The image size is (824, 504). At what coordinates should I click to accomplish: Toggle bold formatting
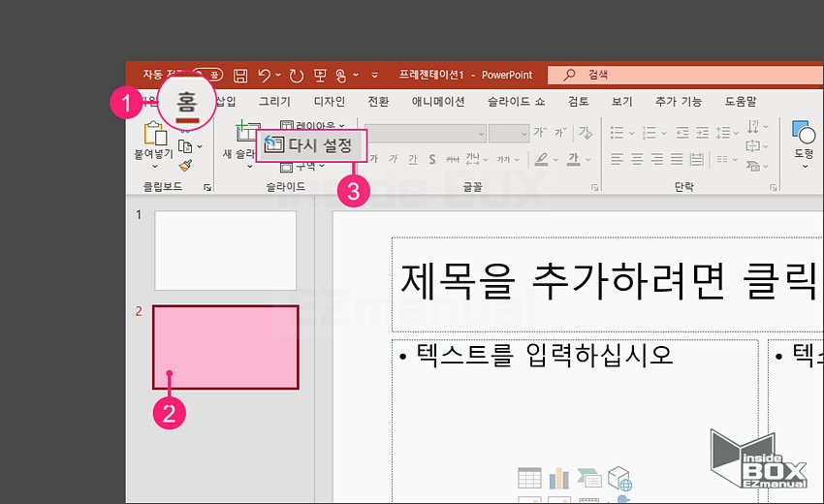373,159
